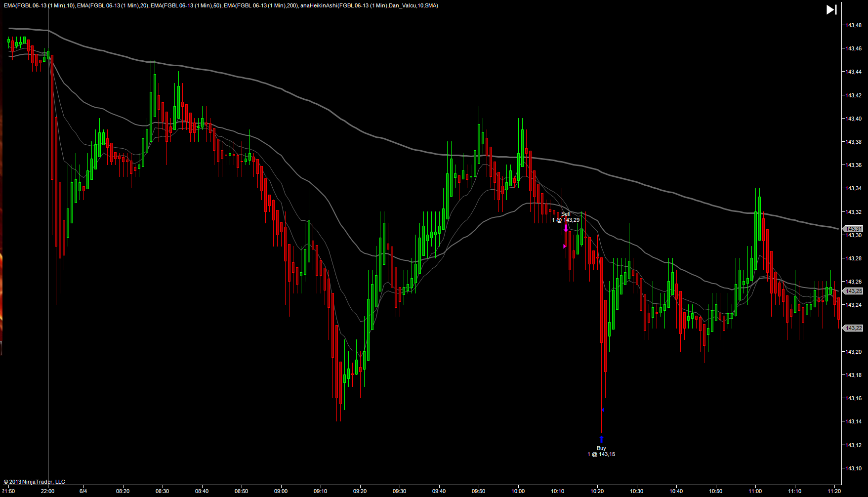This screenshot has height=497, width=868.
Task: Click the 143,34 price scale label
Action: [x=854, y=188]
